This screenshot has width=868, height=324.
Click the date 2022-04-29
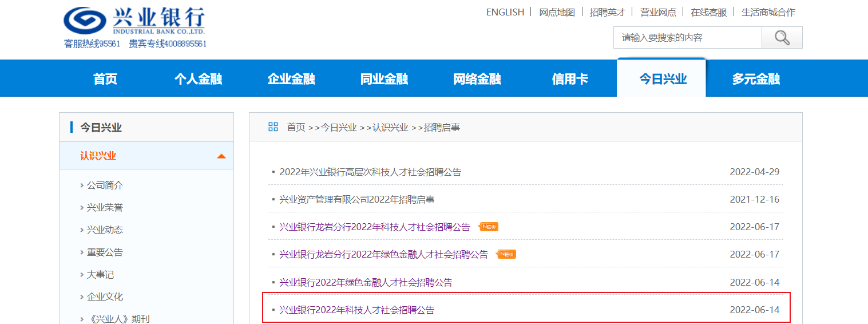(x=755, y=172)
